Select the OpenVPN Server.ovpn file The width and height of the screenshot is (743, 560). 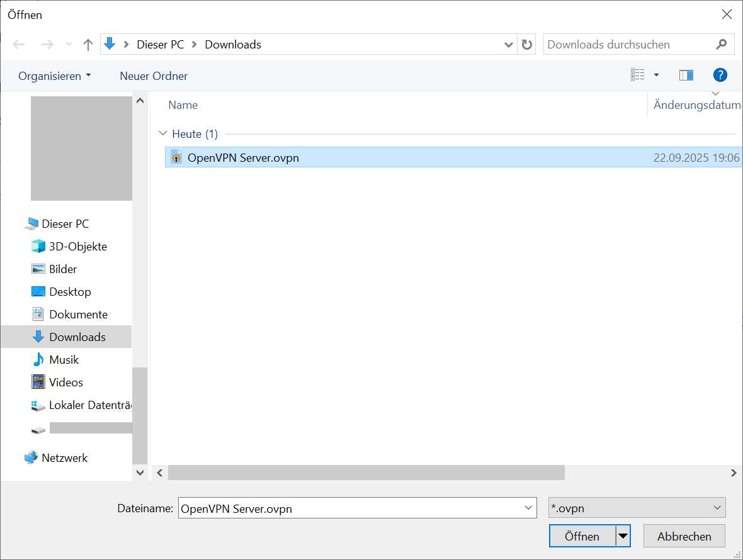pyautogui.click(x=243, y=158)
